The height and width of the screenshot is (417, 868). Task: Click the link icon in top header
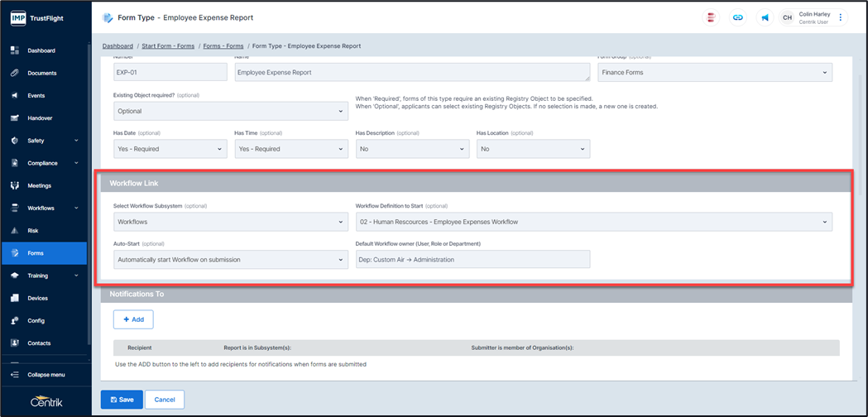(738, 17)
